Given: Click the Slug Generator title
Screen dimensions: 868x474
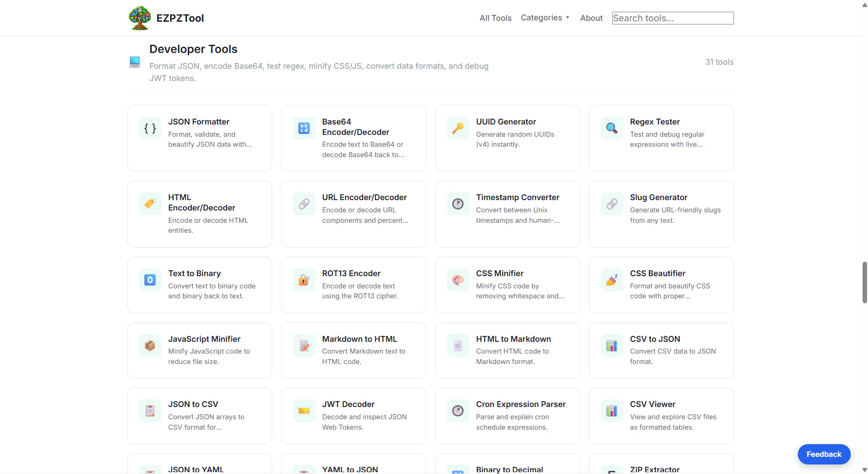Looking at the screenshot, I should pos(658,197).
